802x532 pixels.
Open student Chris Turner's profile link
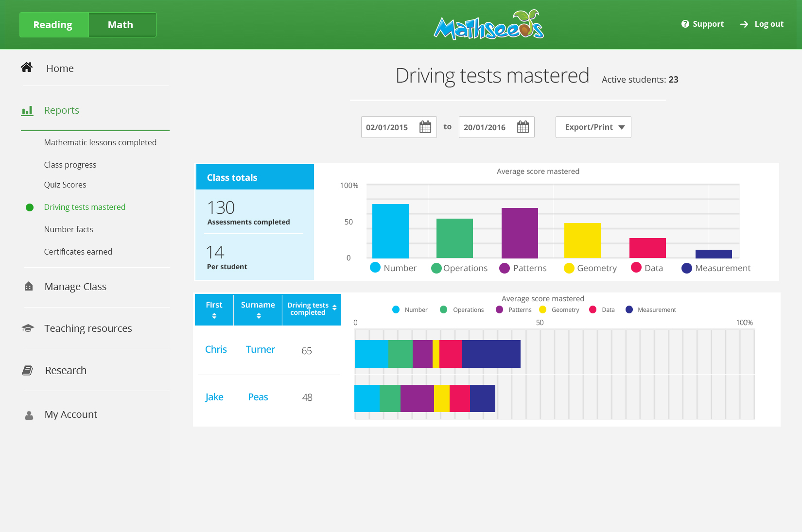click(216, 349)
